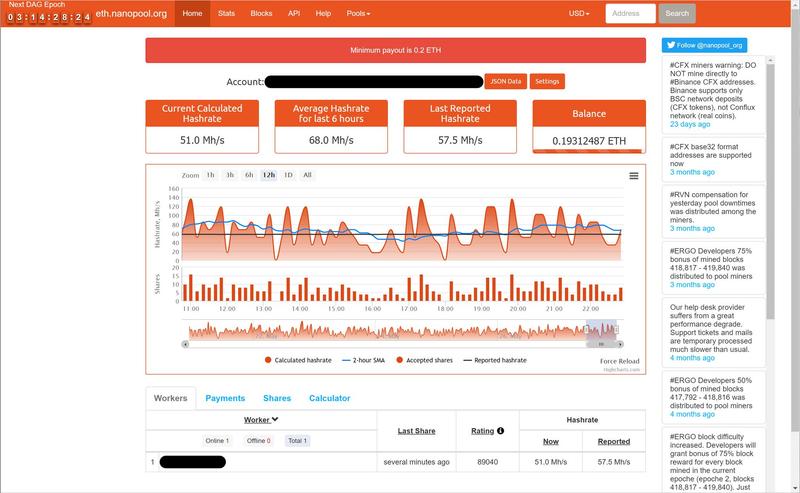Open the Blocks nav item
Viewport: 800px width, 493px height.
[261, 13]
